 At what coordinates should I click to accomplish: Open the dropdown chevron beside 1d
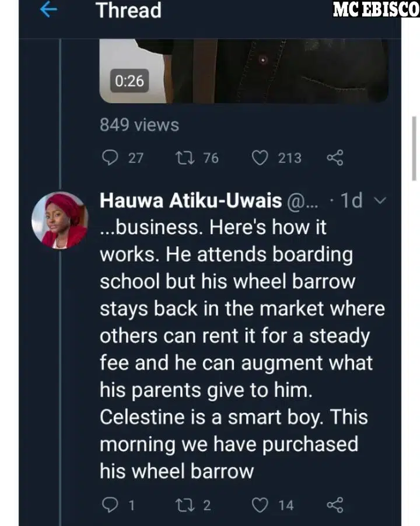(380, 201)
